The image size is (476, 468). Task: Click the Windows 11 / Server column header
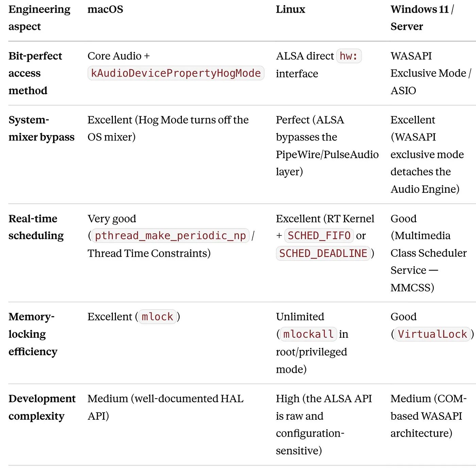point(422,18)
